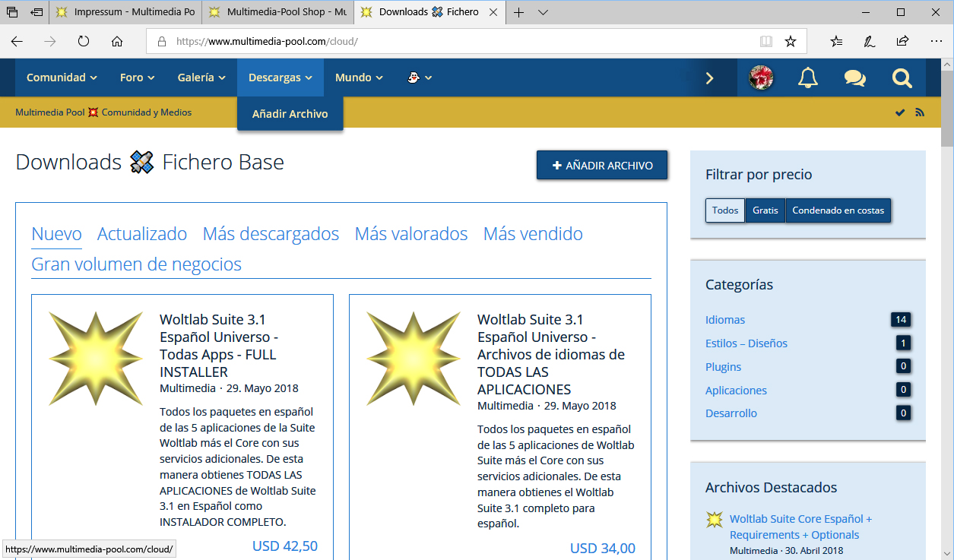
Task: Filter by Condenado en costas
Action: [838, 210]
